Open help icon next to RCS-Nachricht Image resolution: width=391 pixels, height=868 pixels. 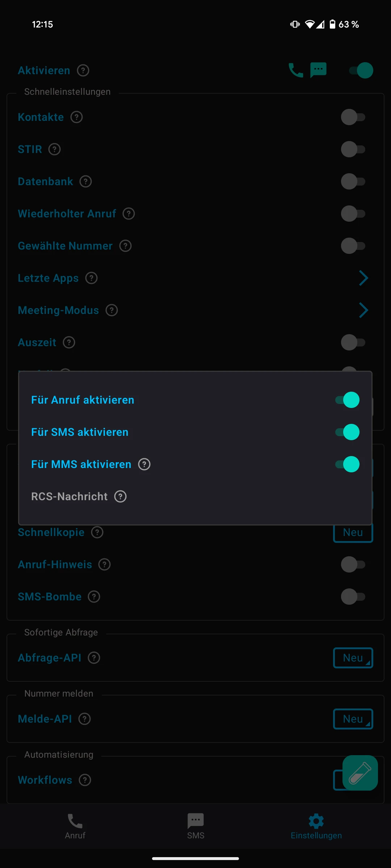121,496
